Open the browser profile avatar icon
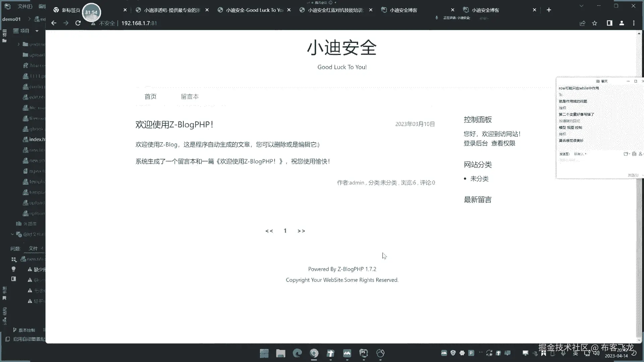The width and height of the screenshot is (644, 362). (622, 23)
